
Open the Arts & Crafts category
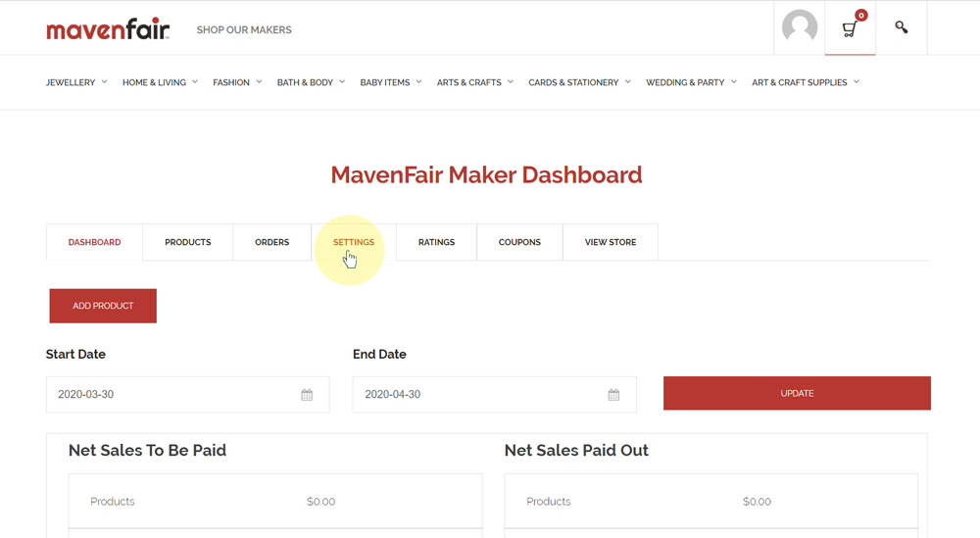468,82
